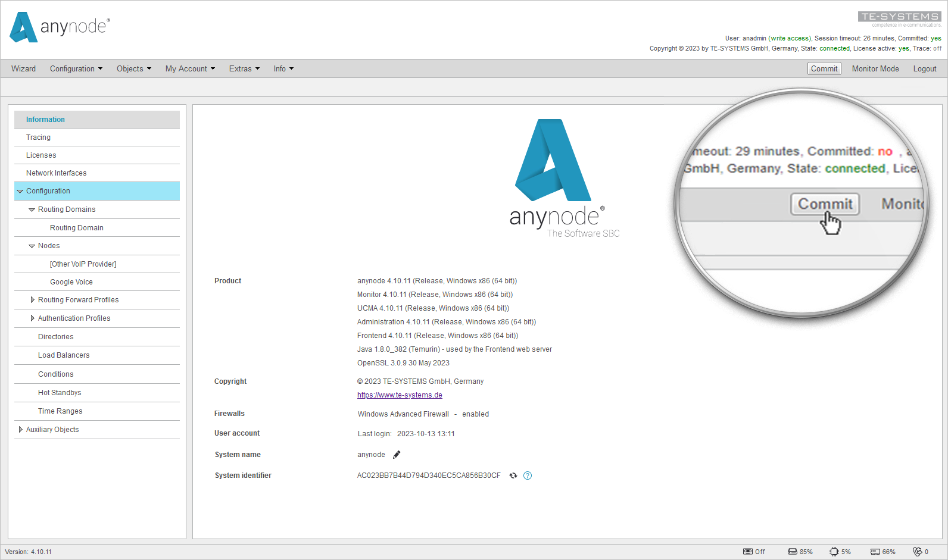Open the Objects dropdown menu
This screenshot has height=560, width=948.
click(134, 68)
